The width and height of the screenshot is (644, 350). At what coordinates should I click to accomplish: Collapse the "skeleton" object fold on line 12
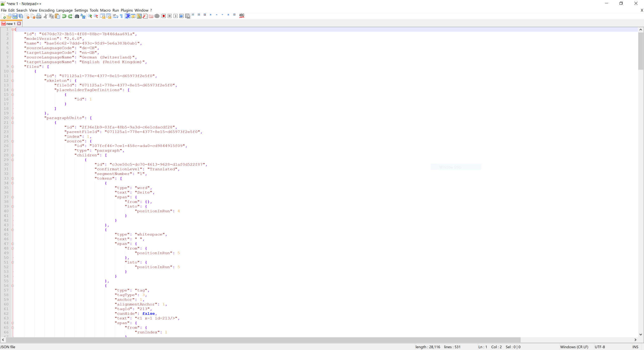pos(13,81)
